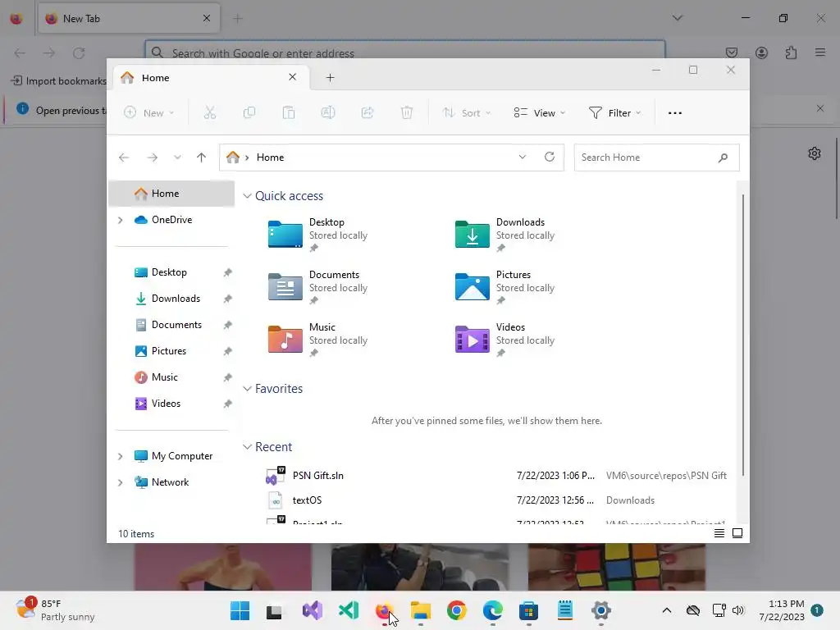This screenshot has height=630, width=840.
Task: Open recent locations chevron beside forward arrow
Action: pyautogui.click(x=177, y=157)
